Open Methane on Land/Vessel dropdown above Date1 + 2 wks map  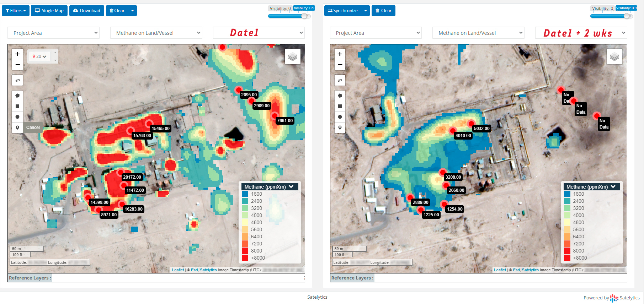pyautogui.click(x=478, y=33)
